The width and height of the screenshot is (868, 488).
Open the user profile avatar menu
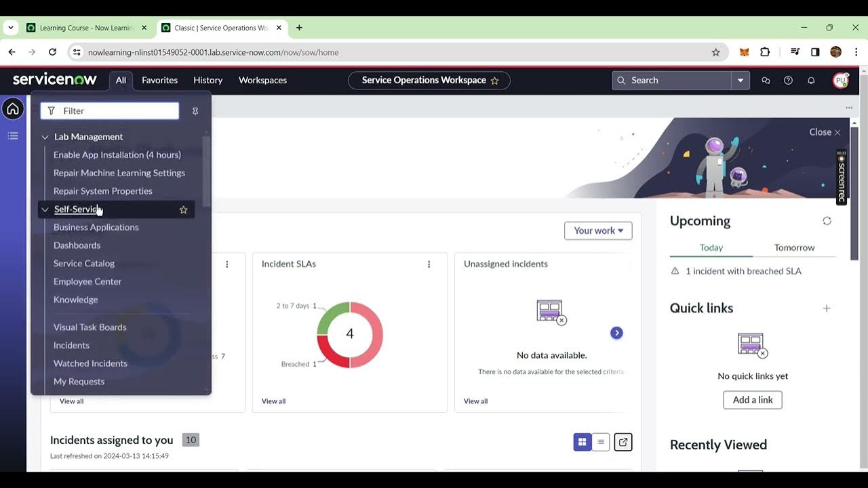tap(840, 80)
